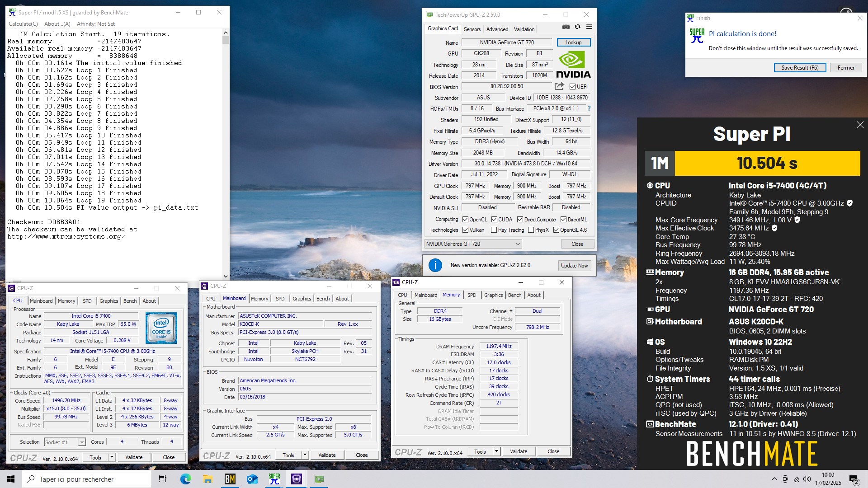Toggle the UEFI checkbox

point(572,87)
